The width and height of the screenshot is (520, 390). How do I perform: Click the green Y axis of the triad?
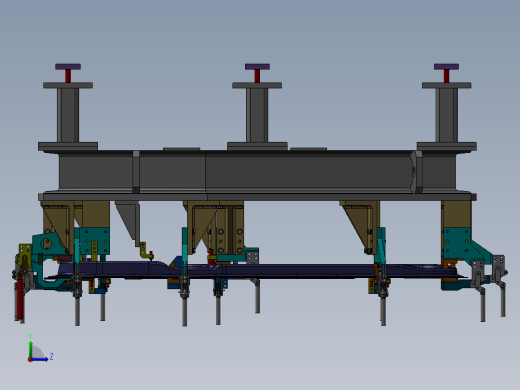tap(30, 350)
